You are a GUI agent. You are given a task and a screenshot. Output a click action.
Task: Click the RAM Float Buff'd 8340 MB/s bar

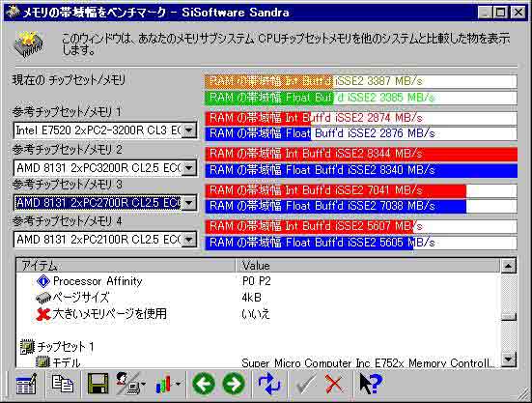[x=361, y=170]
